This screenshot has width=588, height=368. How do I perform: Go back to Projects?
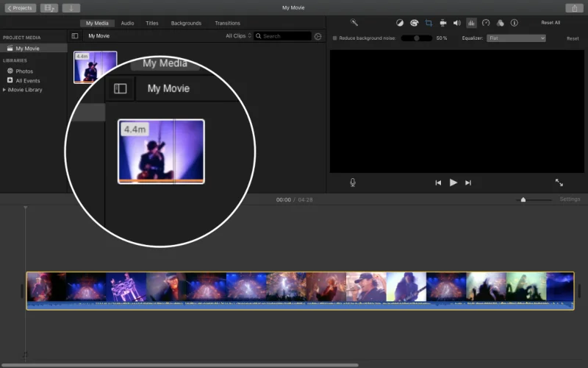click(x=21, y=8)
